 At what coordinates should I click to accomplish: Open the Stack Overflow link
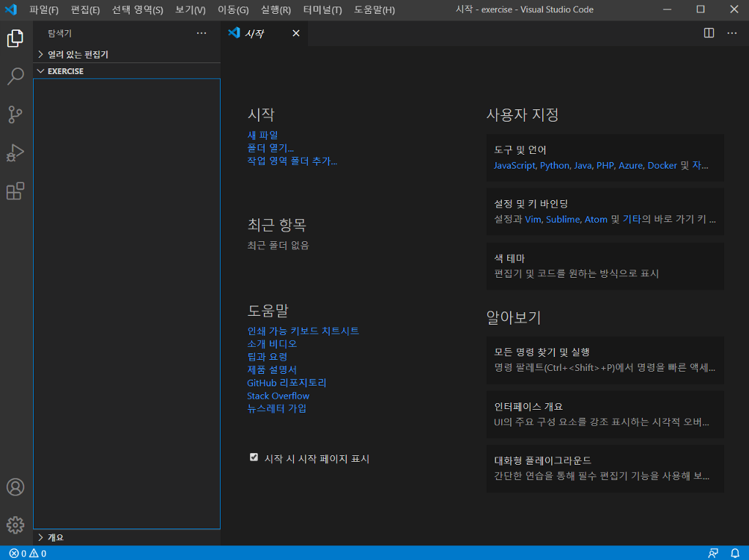278,396
